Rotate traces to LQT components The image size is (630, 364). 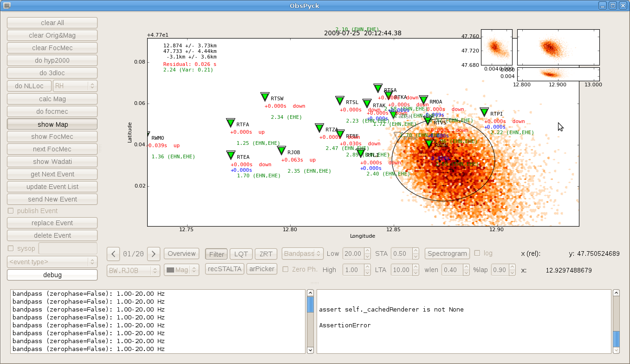click(x=241, y=253)
